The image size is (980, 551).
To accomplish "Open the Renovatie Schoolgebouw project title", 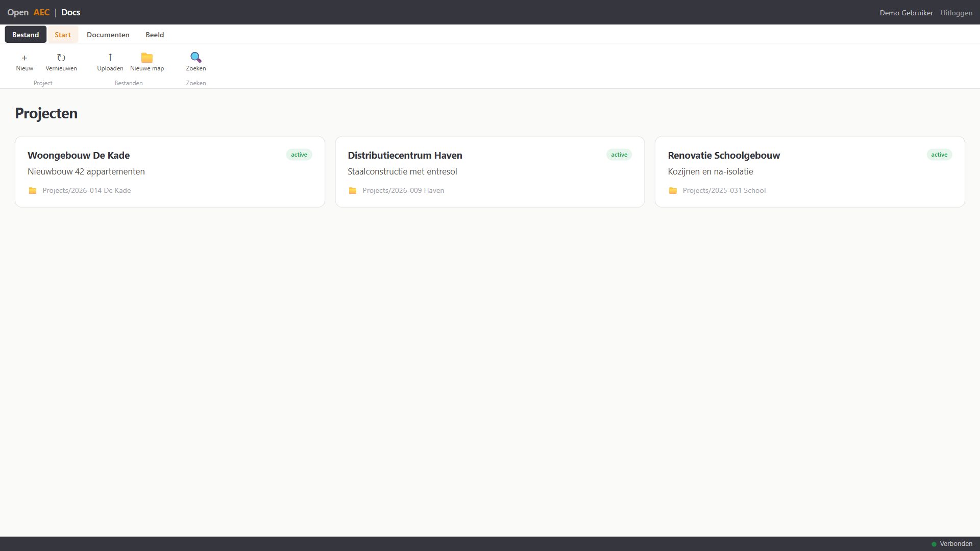I will coord(724,155).
